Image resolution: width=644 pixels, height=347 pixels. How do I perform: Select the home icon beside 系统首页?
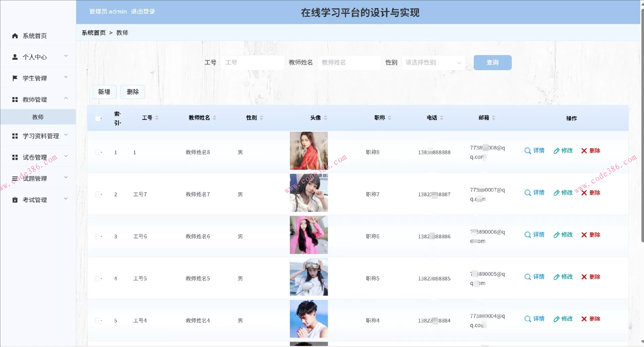click(x=14, y=36)
